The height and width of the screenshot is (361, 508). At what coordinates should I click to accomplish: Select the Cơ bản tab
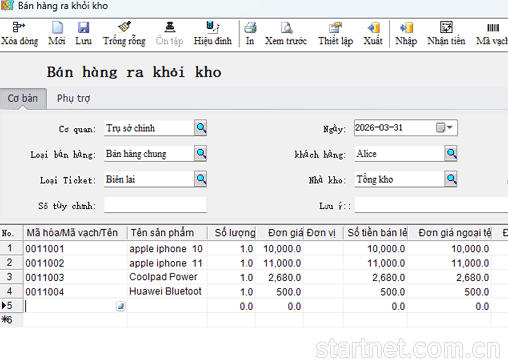pos(23,98)
